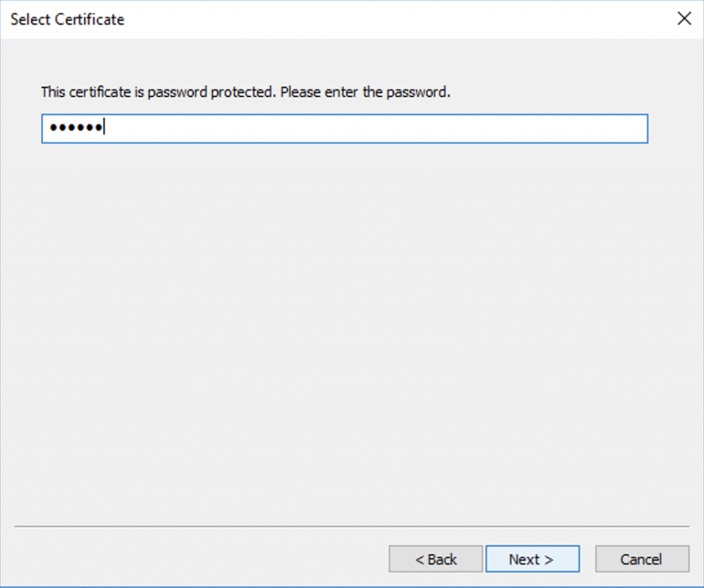This screenshot has height=588, width=704.
Task: Go back to the previous wizard step
Action: pos(435,558)
